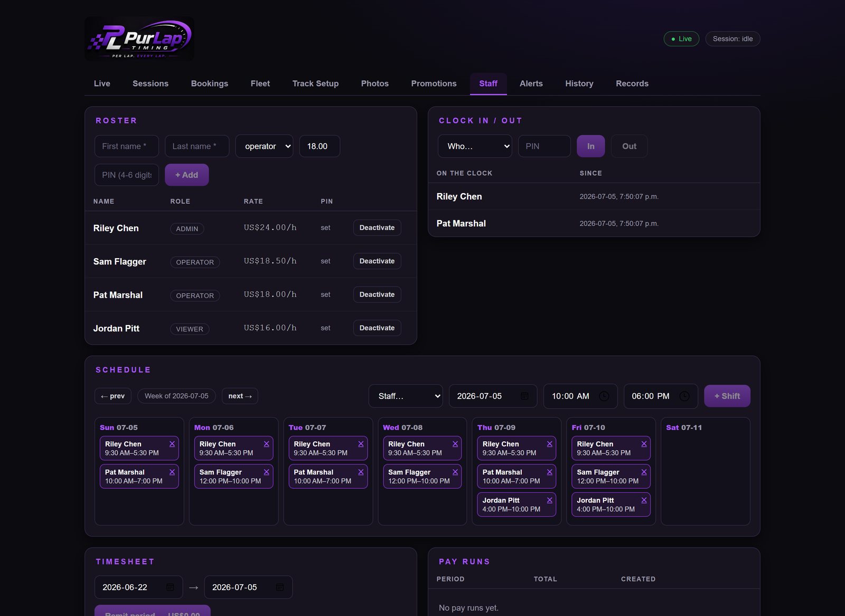Viewport: 845px width, 616px height.
Task: Open the Staff… dropdown in Schedule
Action: 406,396
